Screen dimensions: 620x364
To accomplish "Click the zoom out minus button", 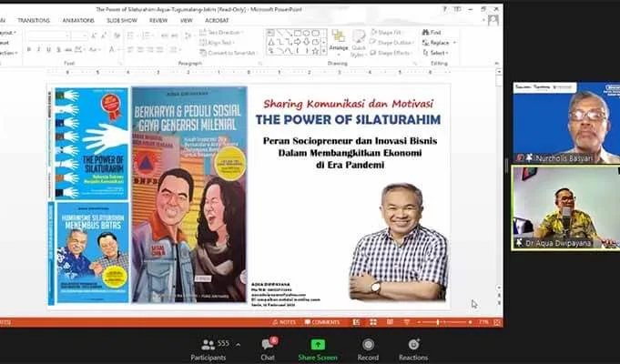I will pyautogui.click(x=419, y=322).
